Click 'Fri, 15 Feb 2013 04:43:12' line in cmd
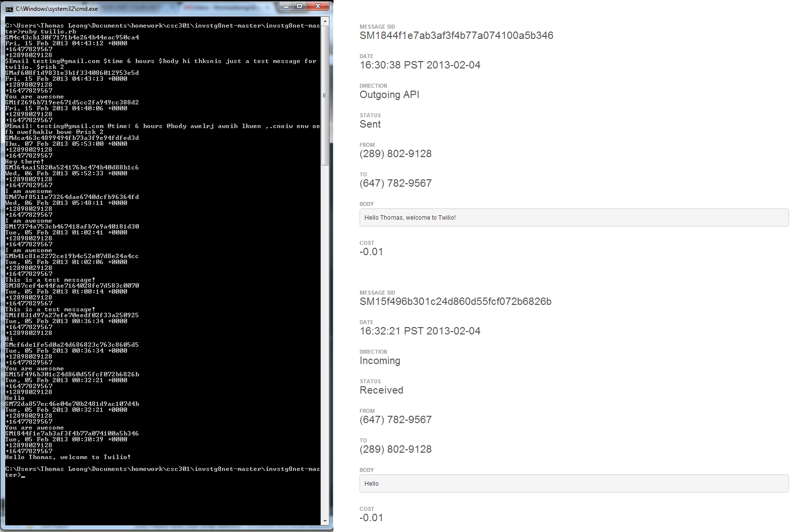791x532 pixels. [66, 43]
